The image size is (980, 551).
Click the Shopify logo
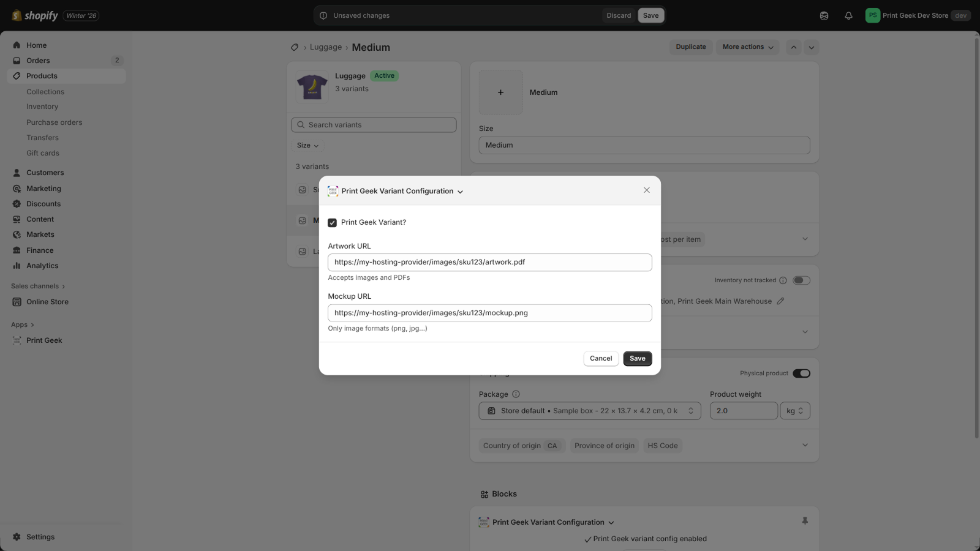point(35,15)
